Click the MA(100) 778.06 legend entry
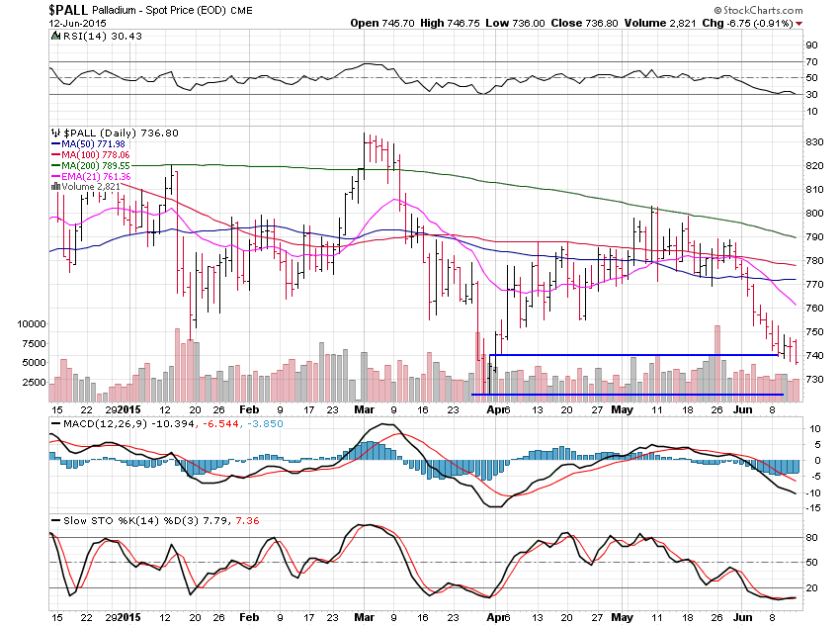The width and height of the screenshot is (840, 626). [90, 155]
